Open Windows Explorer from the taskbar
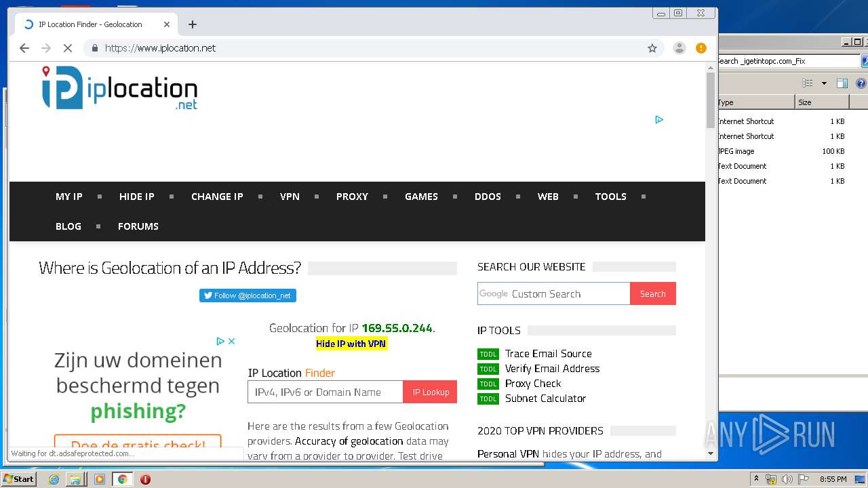 point(75,479)
